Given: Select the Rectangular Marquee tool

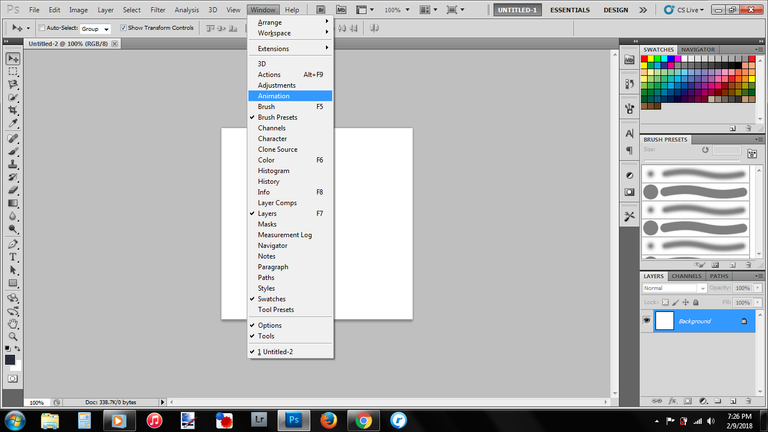Looking at the screenshot, I should (13, 72).
